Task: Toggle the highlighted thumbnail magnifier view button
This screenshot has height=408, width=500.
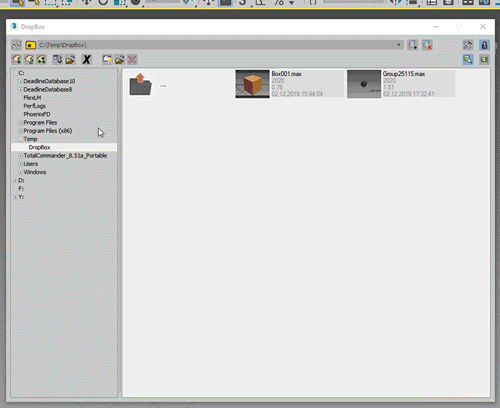Action: coord(468,60)
